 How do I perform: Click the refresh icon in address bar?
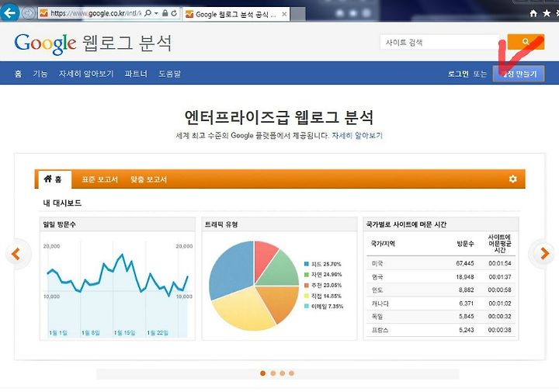click(x=174, y=13)
